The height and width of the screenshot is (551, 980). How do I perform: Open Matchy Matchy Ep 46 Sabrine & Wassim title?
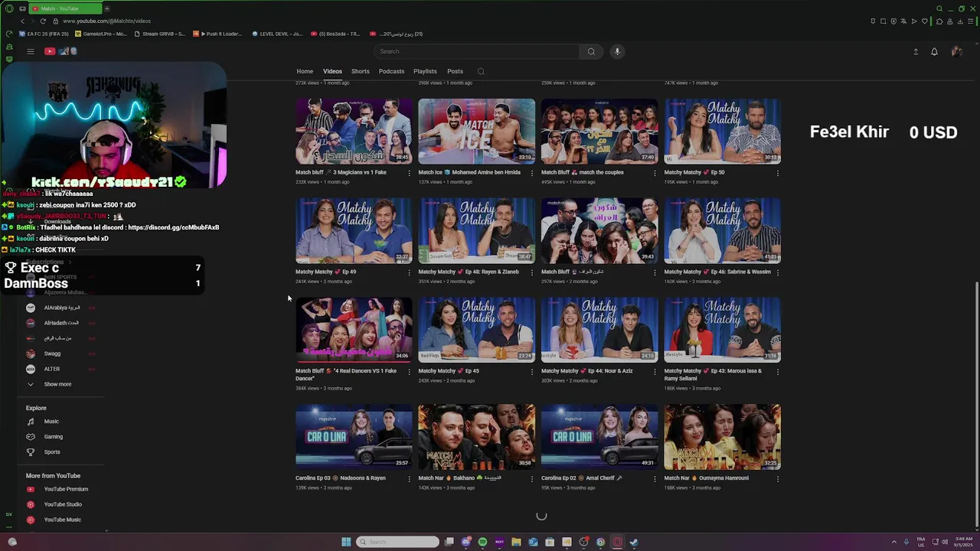(717, 272)
